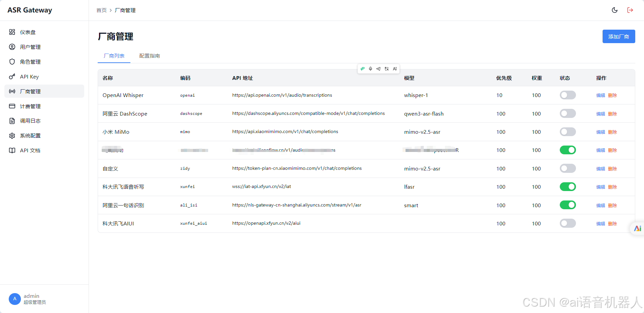Edit the 科大讯飞AIUI vendor
This screenshot has width=644, height=313.
601,224
